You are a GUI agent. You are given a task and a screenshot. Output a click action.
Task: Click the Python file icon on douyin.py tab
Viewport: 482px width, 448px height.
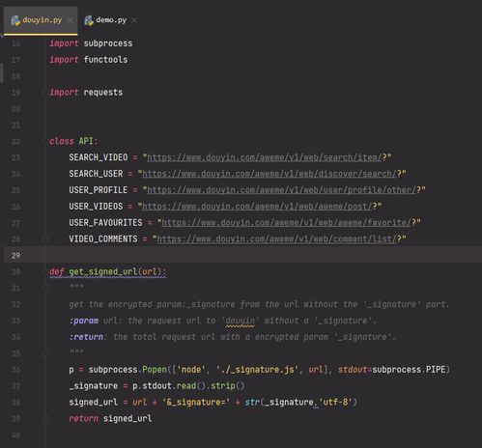pos(15,20)
